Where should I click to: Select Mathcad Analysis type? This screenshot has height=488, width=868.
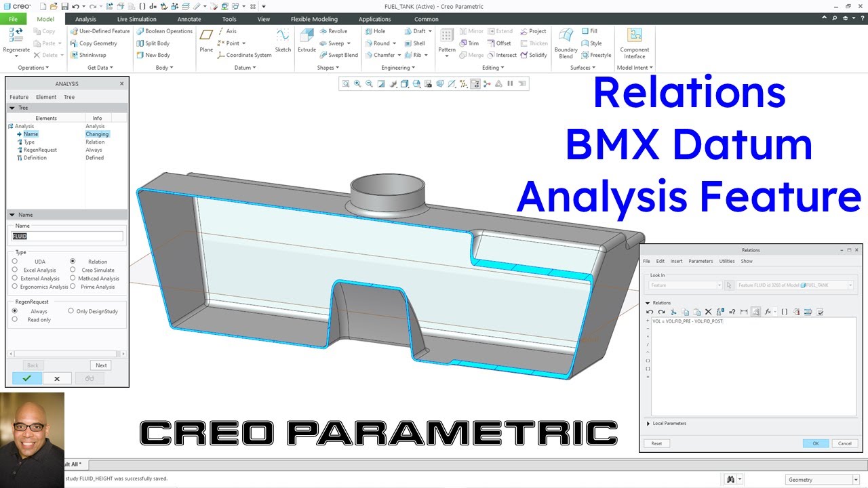73,278
